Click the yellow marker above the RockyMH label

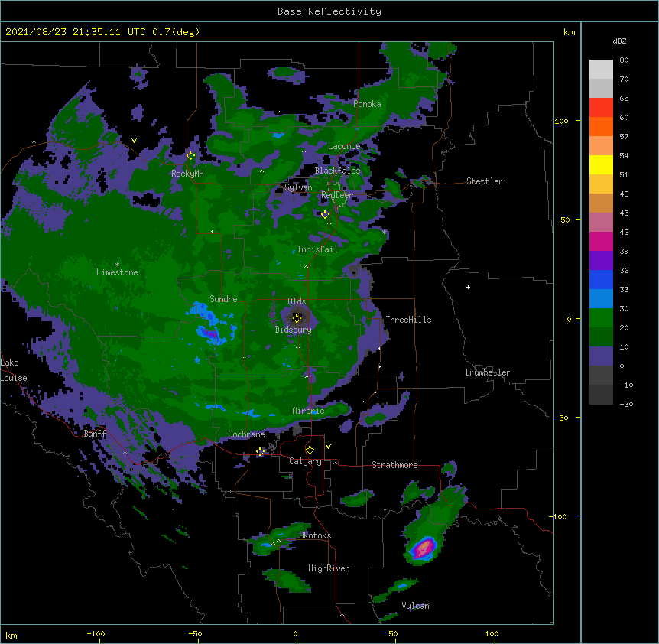pyautogui.click(x=191, y=156)
